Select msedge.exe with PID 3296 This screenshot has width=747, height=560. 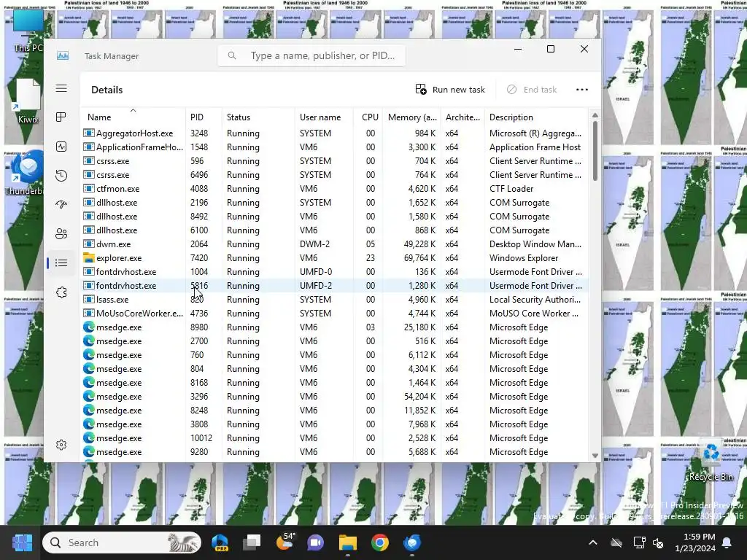[x=335, y=396]
